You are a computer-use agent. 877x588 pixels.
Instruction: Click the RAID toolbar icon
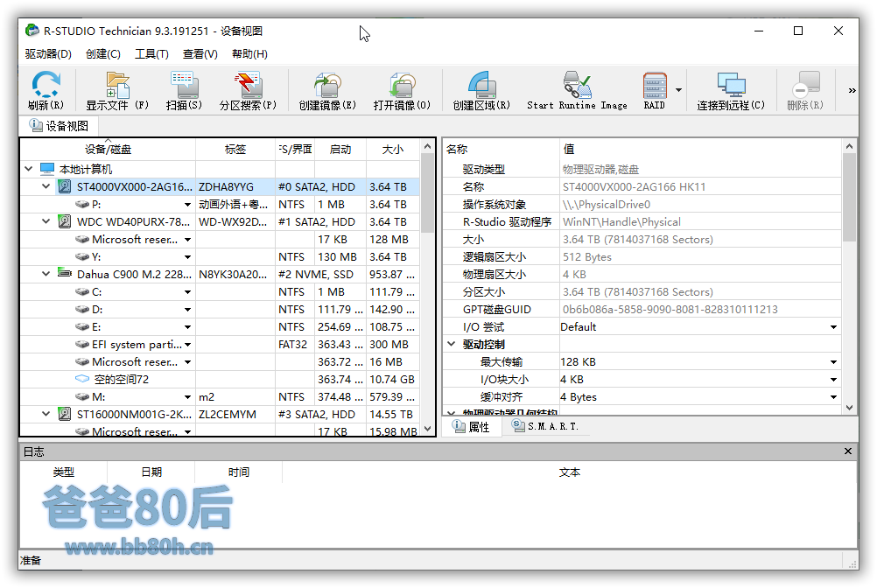655,90
